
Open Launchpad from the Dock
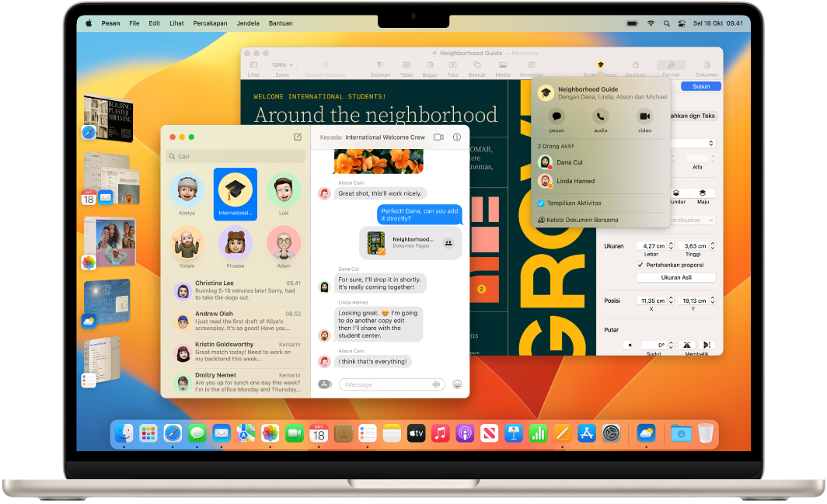click(x=148, y=433)
